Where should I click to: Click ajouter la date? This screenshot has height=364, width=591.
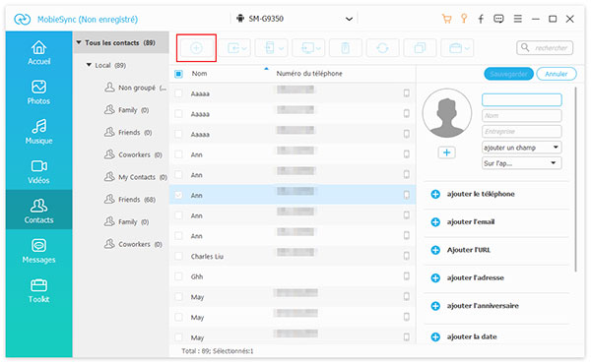[x=472, y=336]
